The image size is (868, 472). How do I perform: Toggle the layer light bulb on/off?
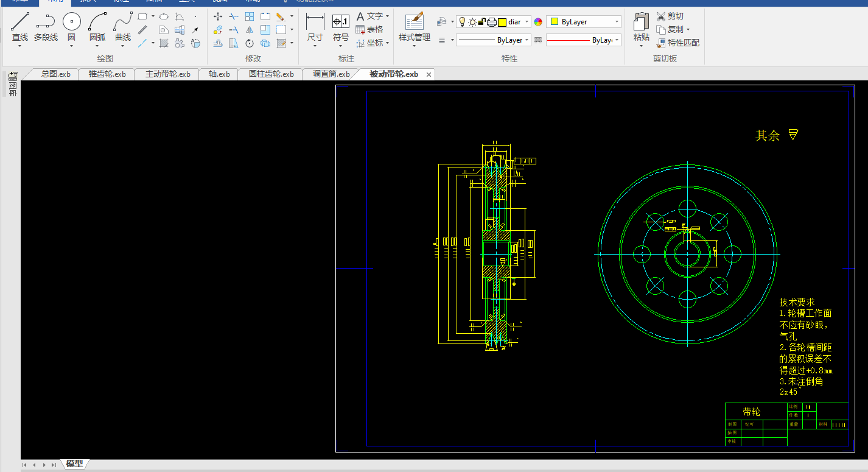pos(462,22)
